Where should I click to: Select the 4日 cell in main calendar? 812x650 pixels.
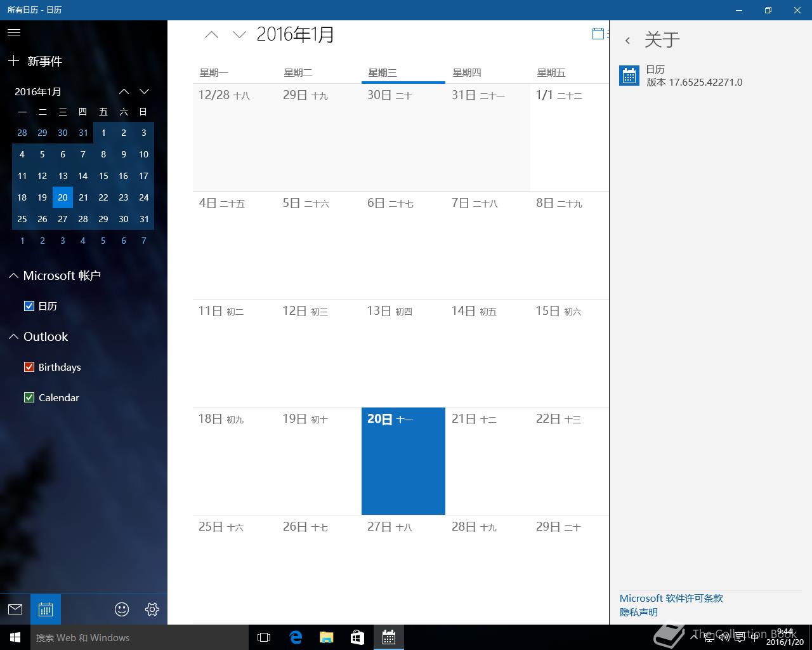click(235, 245)
